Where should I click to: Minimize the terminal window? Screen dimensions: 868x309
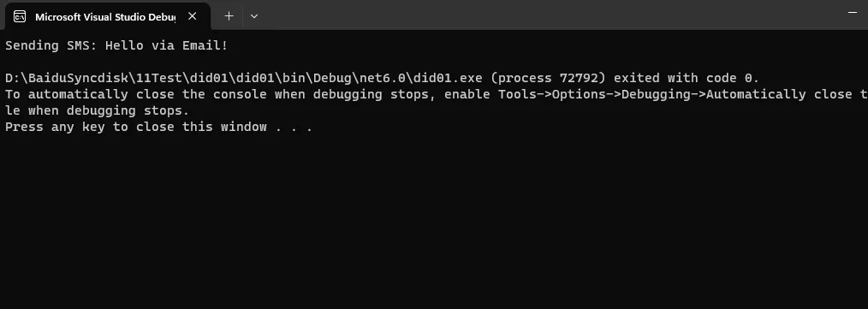click(853, 12)
